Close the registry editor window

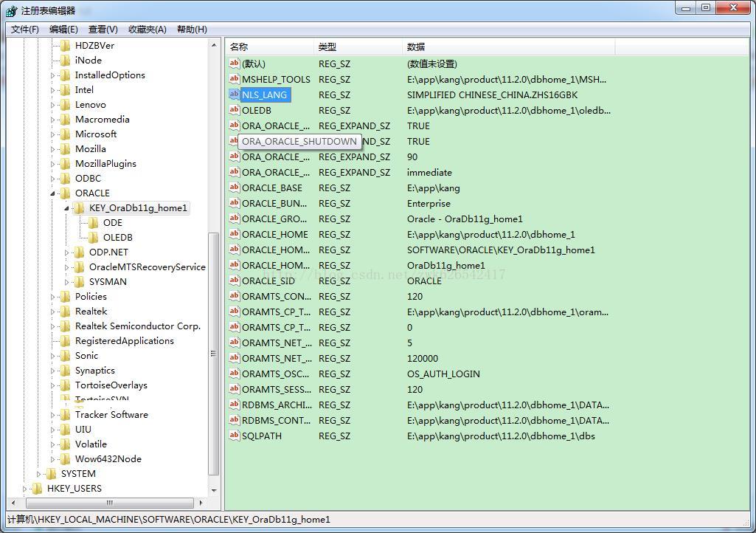pyautogui.click(x=733, y=8)
